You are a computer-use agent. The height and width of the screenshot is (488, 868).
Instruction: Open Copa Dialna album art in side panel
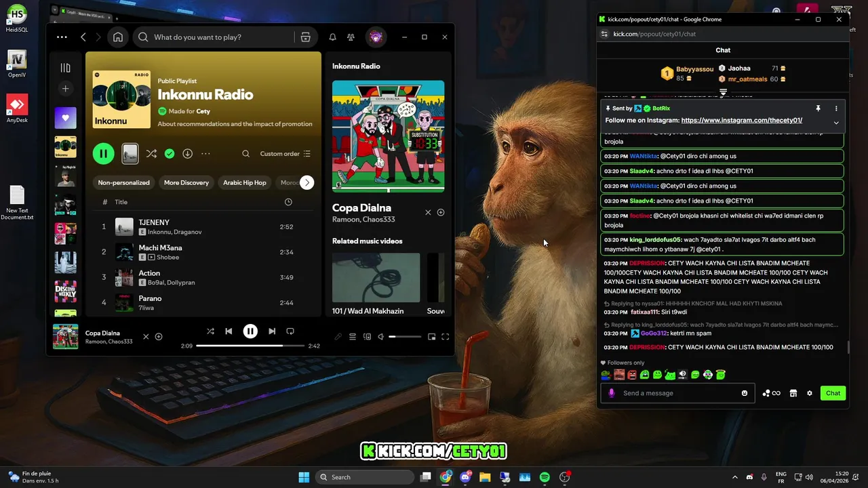tap(388, 136)
